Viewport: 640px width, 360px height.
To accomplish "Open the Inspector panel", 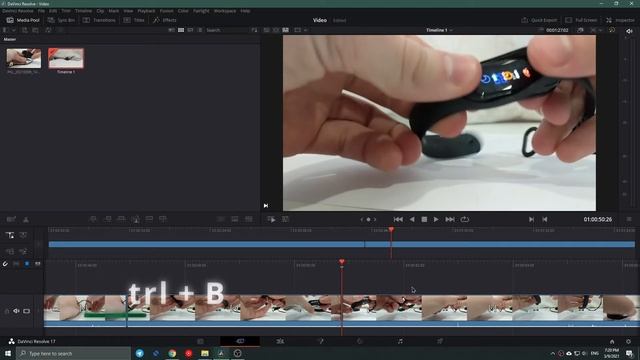I will click(620, 20).
